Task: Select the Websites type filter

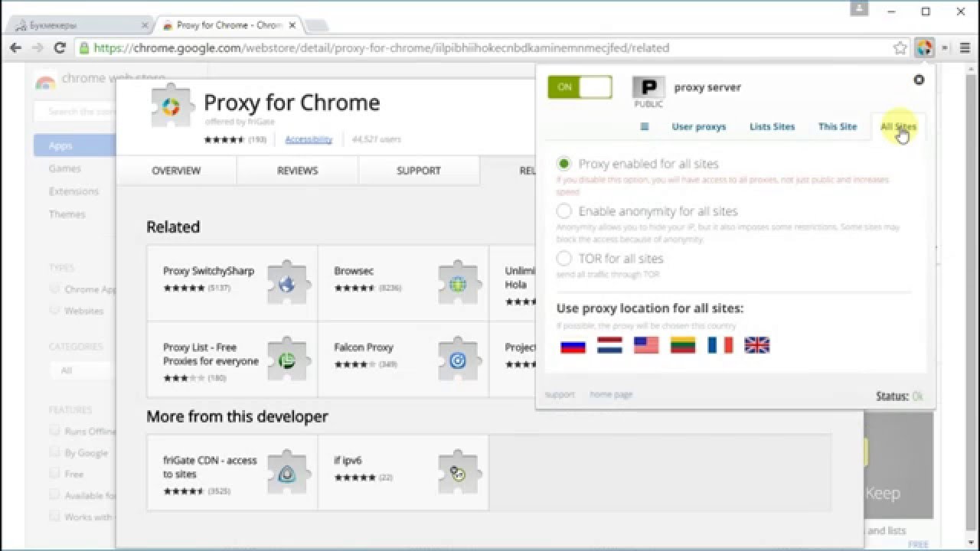Action: [54, 311]
